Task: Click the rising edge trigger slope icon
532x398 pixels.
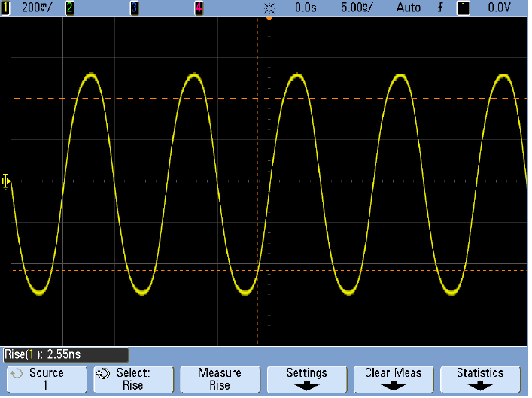Action: (440, 8)
